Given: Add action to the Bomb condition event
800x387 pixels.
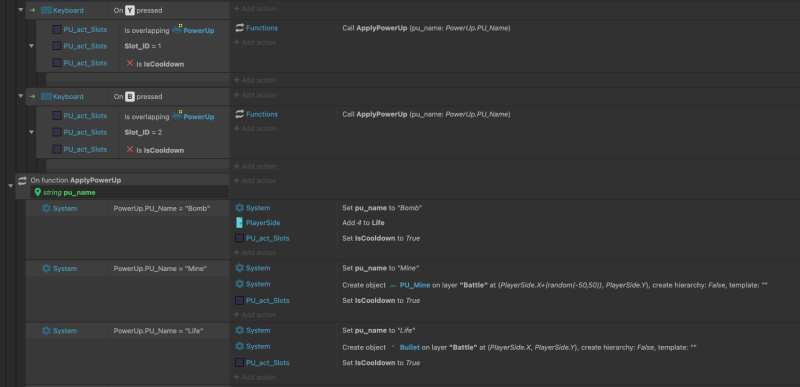Looking at the screenshot, I should (255, 252).
